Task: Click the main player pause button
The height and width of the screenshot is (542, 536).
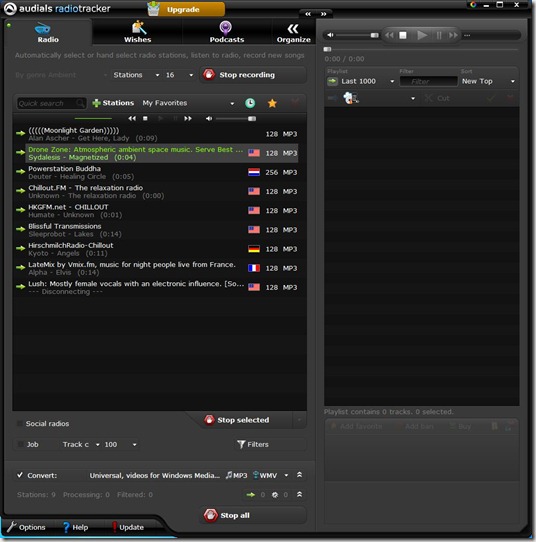Action: [439, 35]
